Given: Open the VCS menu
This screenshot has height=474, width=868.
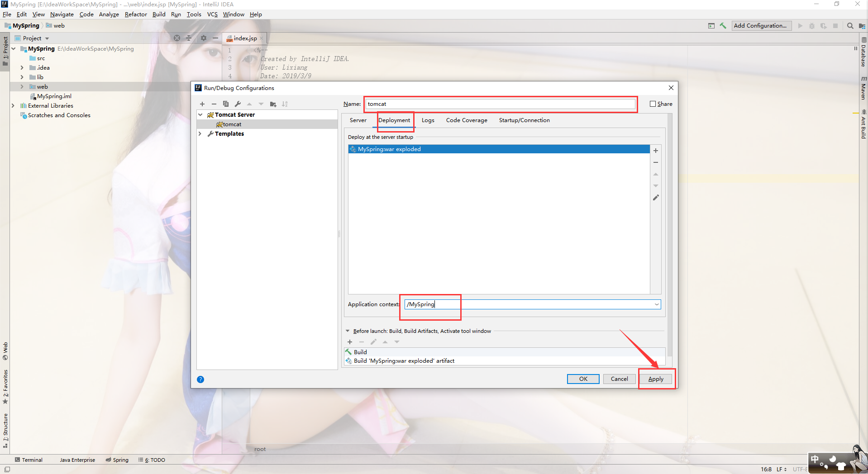Looking at the screenshot, I should pyautogui.click(x=212, y=14).
